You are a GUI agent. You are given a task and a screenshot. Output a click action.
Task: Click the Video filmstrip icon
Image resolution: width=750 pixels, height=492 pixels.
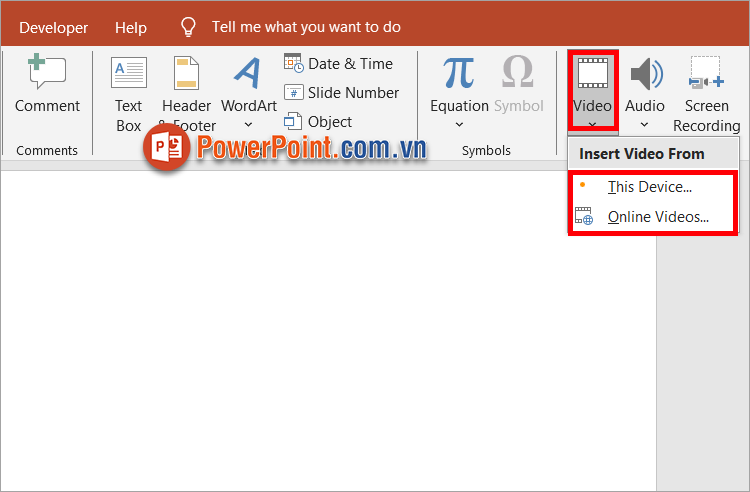tap(593, 73)
